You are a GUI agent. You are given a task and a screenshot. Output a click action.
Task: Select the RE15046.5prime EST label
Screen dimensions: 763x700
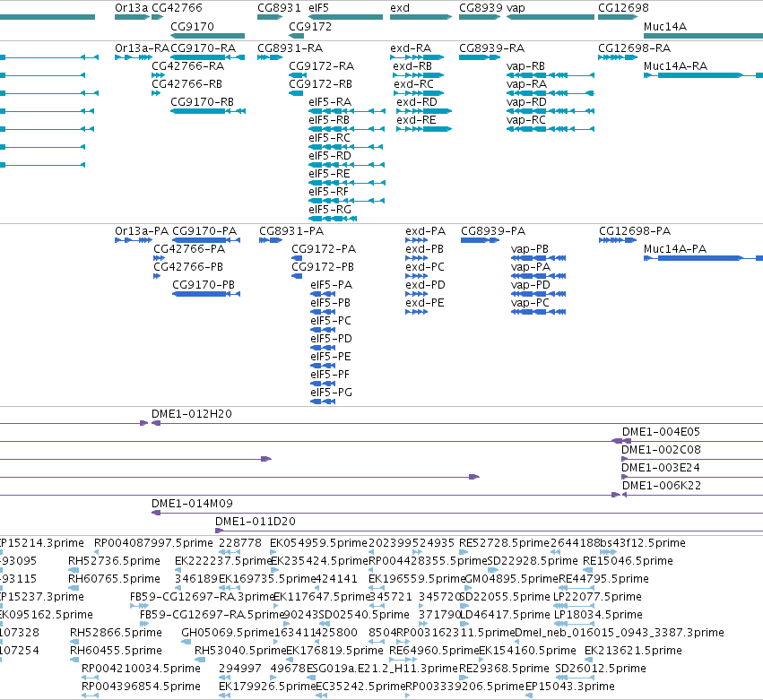pos(628,560)
